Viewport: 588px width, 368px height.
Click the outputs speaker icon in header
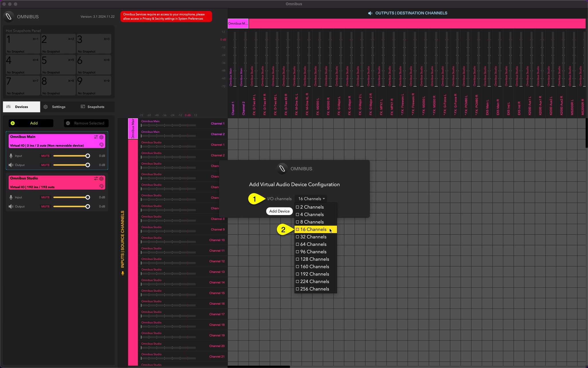pyautogui.click(x=370, y=13)
